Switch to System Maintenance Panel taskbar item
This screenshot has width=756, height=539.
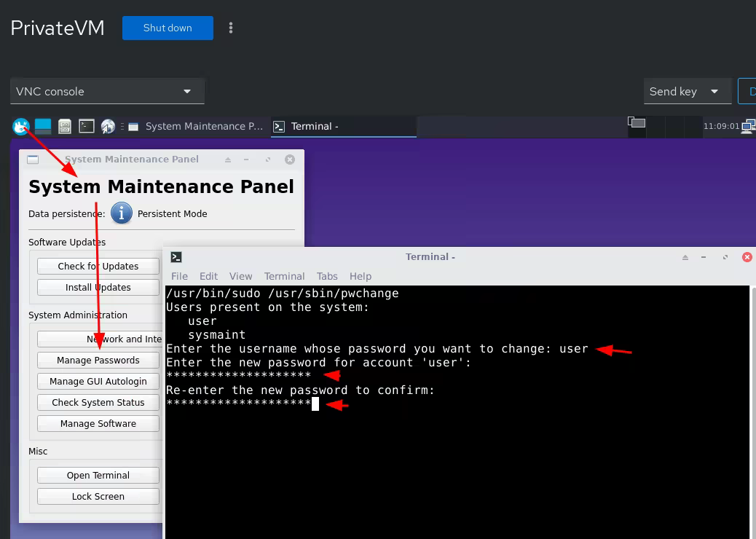pyautogui.click(x=197, y=126)
